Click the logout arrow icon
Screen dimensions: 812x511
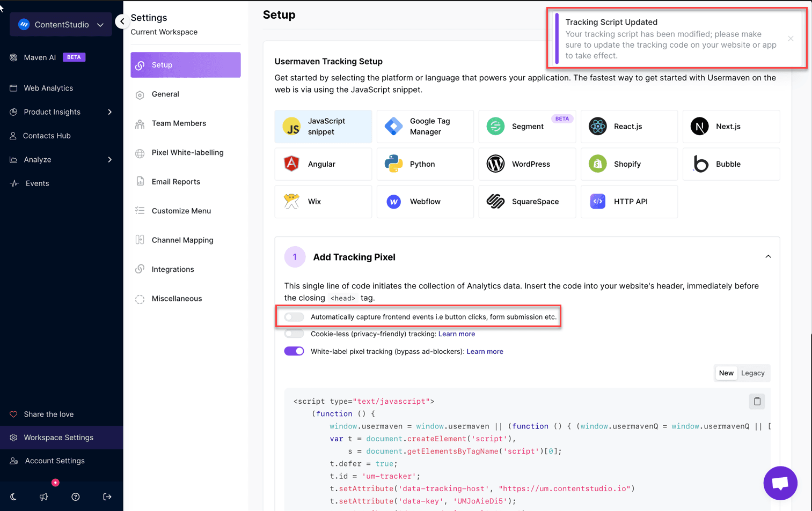(107, 497)
